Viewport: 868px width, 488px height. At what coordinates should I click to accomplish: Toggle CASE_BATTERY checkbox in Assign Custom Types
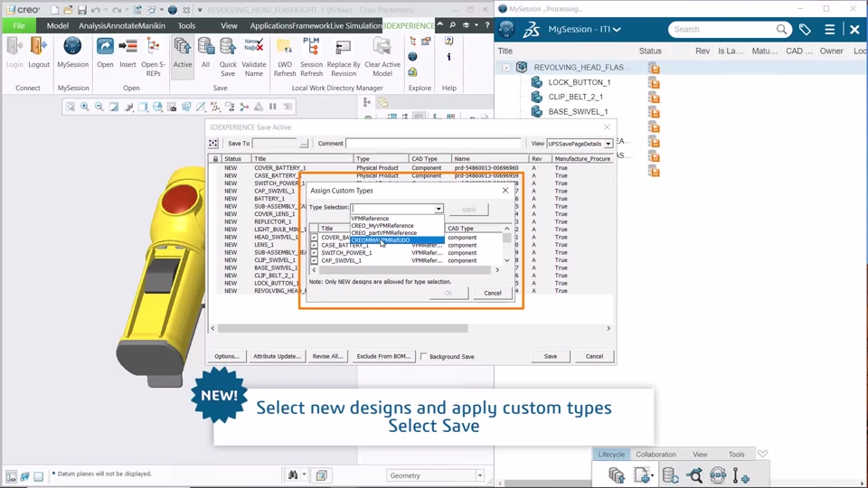tap(314, 245)
